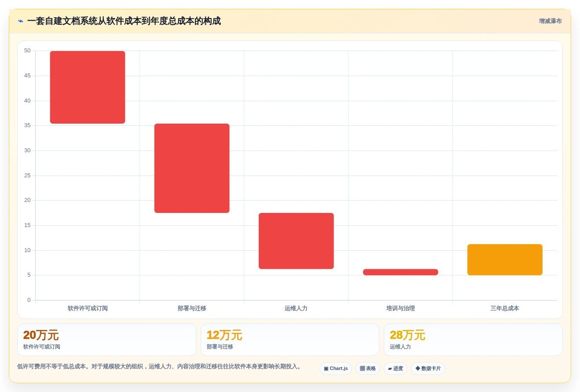The width and height of the screenshot is (580, 392).
Task: Select the 表格 chip
Action: click(x=368, y=368)
